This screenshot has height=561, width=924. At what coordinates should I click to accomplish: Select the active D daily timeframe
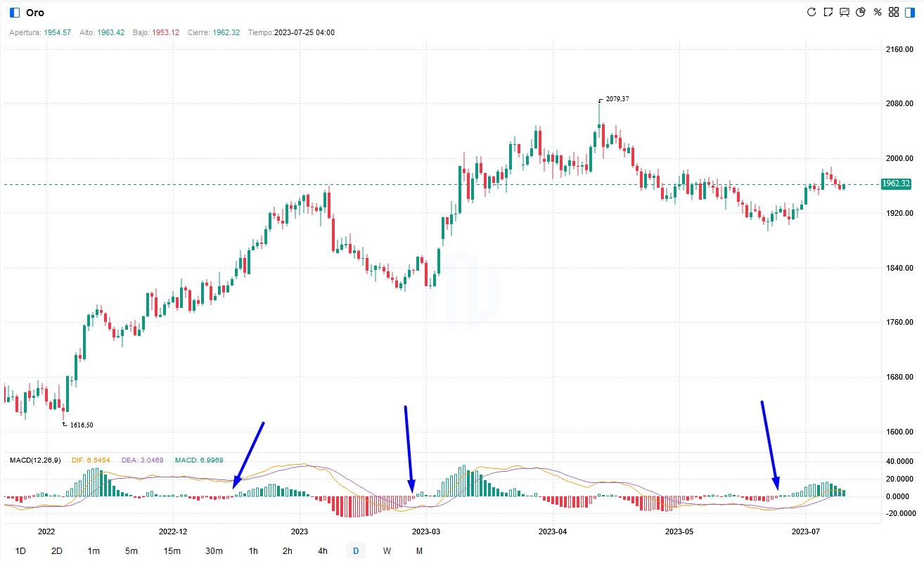356,551
